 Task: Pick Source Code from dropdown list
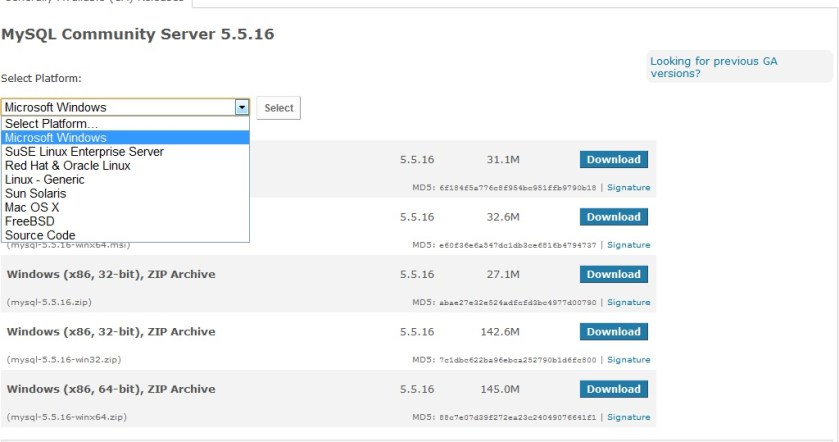tap(40, 236)
